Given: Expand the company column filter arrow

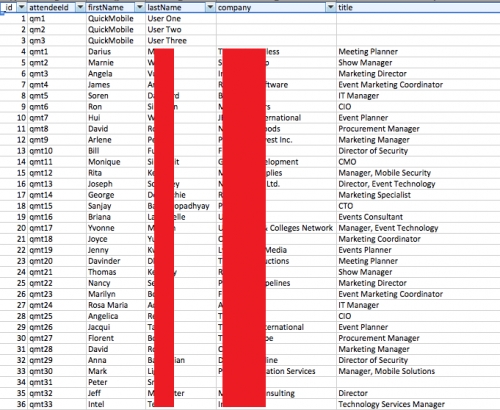Looking at the screenshot, I should (330, 7).
